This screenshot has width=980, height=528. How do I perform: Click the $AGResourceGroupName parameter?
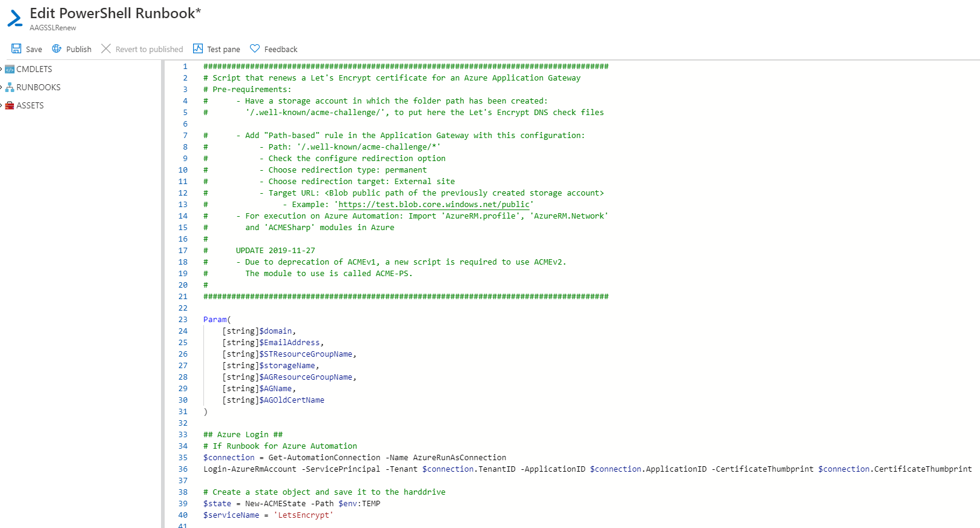(306, 377)
